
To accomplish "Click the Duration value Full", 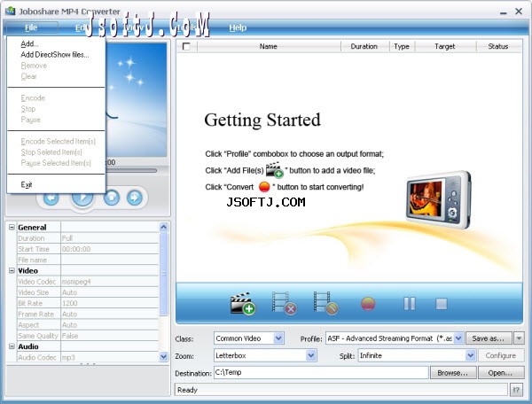I will click(x=67, y=238).
